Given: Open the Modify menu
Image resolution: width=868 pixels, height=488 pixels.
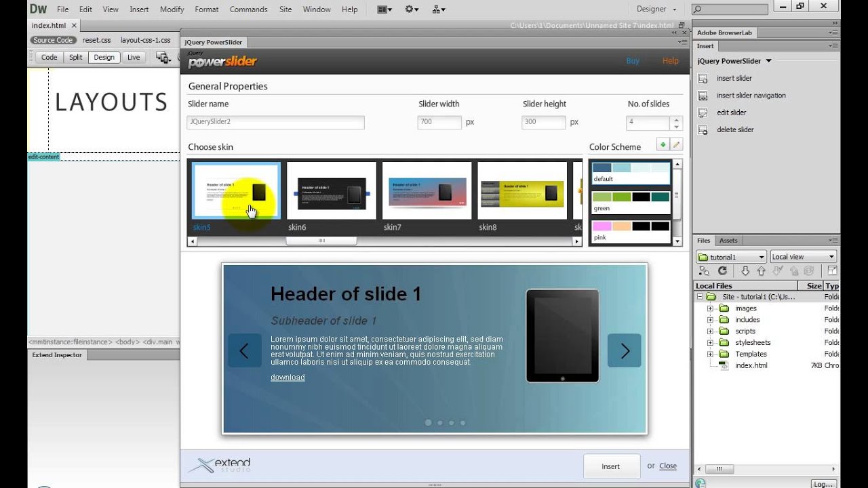Looking at the screenshot, I should tap(172, 9).
